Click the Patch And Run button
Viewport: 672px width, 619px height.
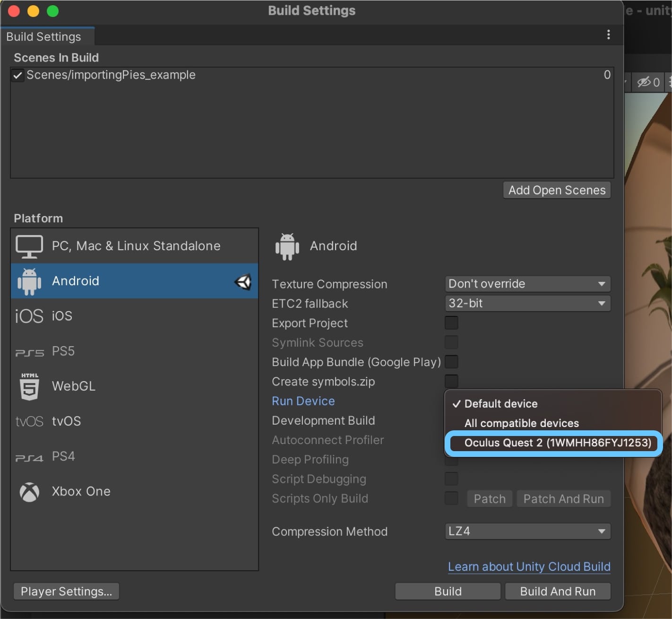pyautogui.click(x=563, y=499)
